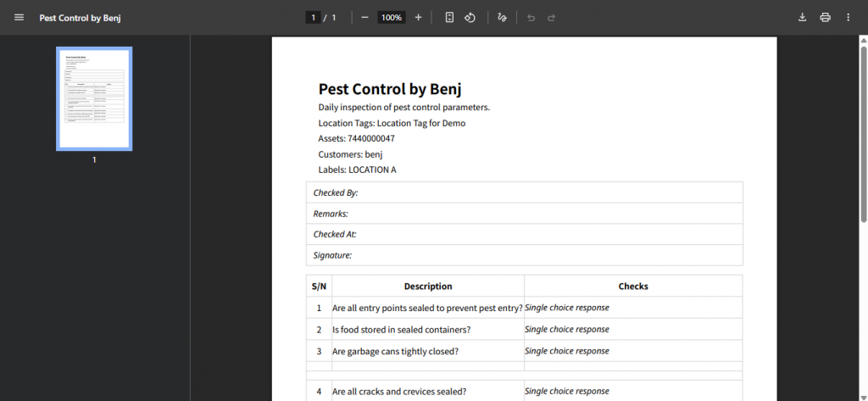Click the page number input field

point(313,18)
